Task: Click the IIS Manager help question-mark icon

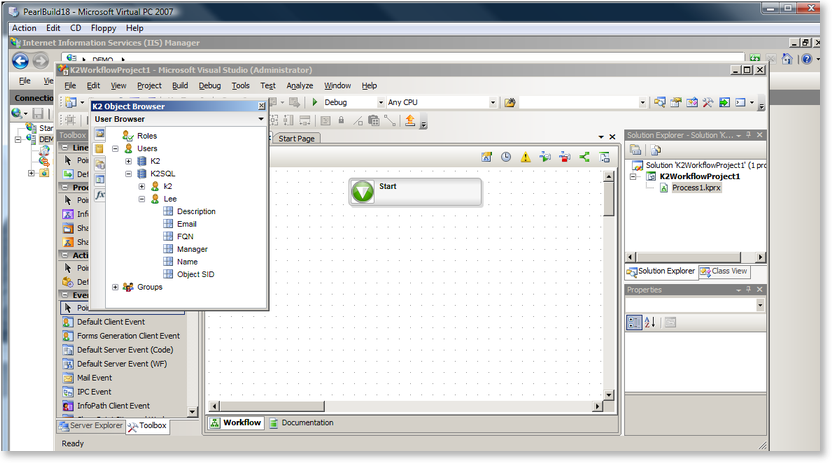Action: (807, 59)
